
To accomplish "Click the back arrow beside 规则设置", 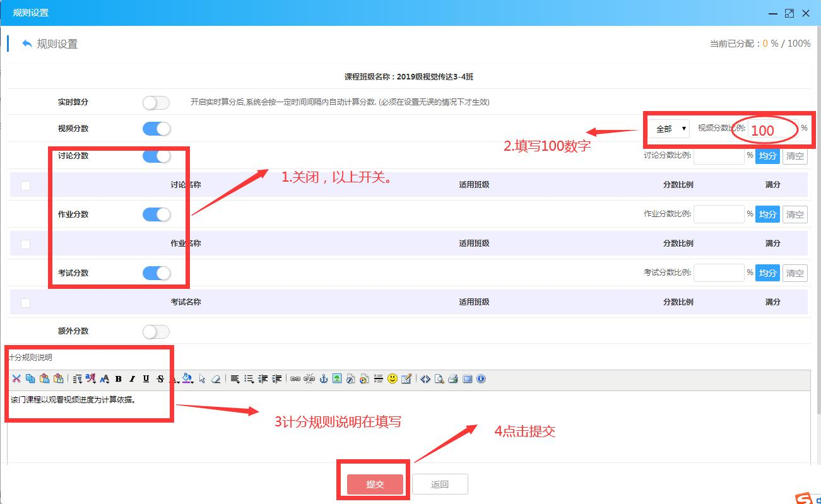I will coord(27,44).
